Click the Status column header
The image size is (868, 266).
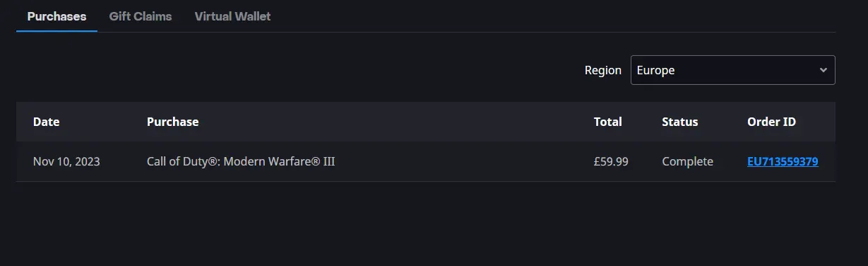[679, 122]
